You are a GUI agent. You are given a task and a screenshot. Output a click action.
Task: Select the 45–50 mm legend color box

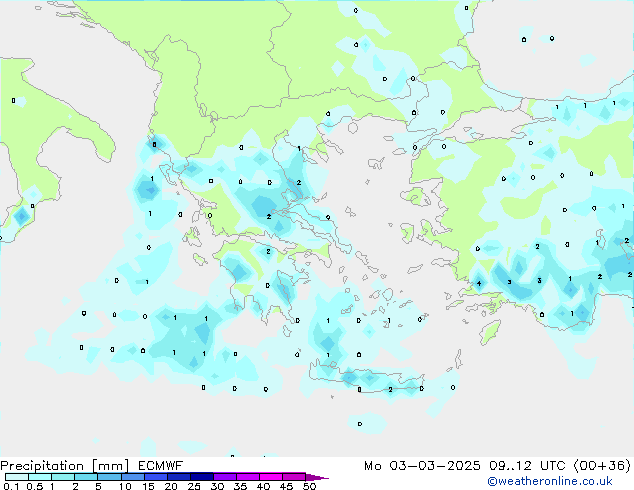tap(294, 477)
